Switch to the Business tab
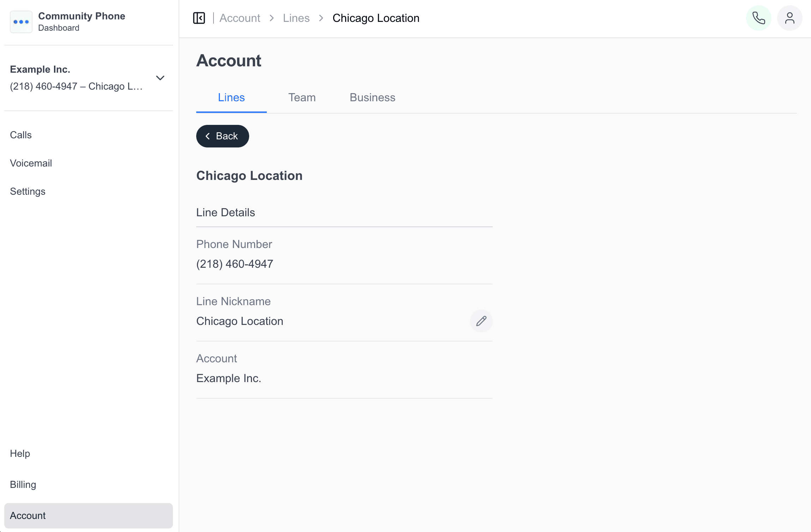 (372, 97)
